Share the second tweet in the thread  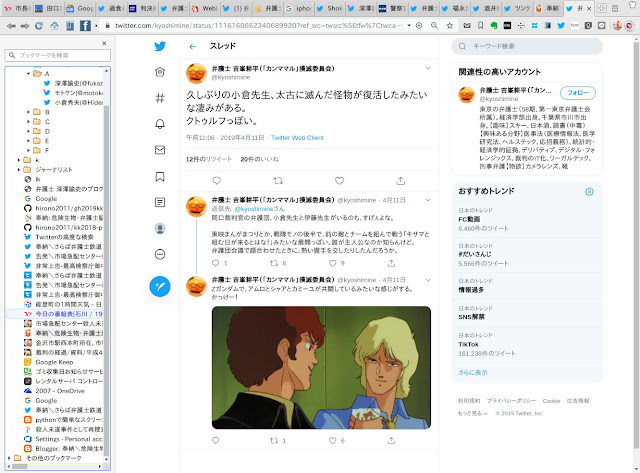pos(391,263)
